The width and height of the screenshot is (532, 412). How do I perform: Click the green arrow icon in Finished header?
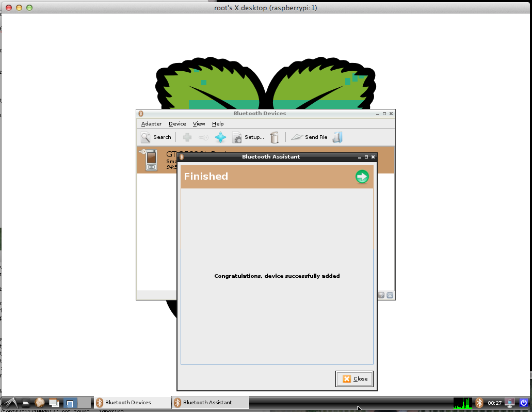point(362,177)
